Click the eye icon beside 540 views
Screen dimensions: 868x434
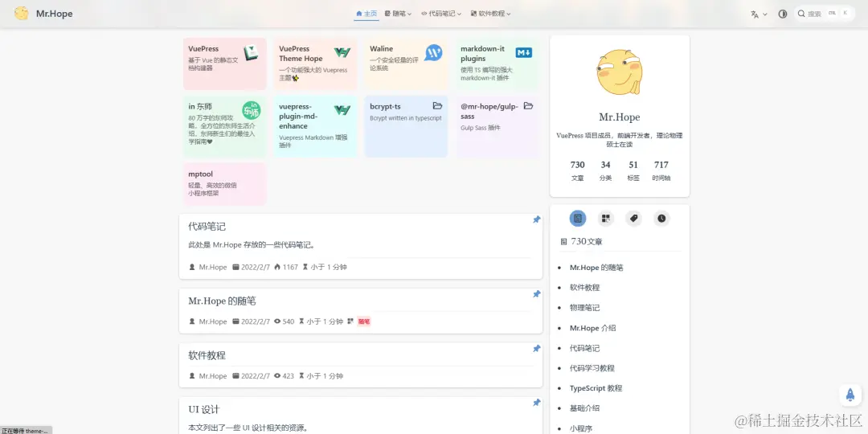[277, 321]
